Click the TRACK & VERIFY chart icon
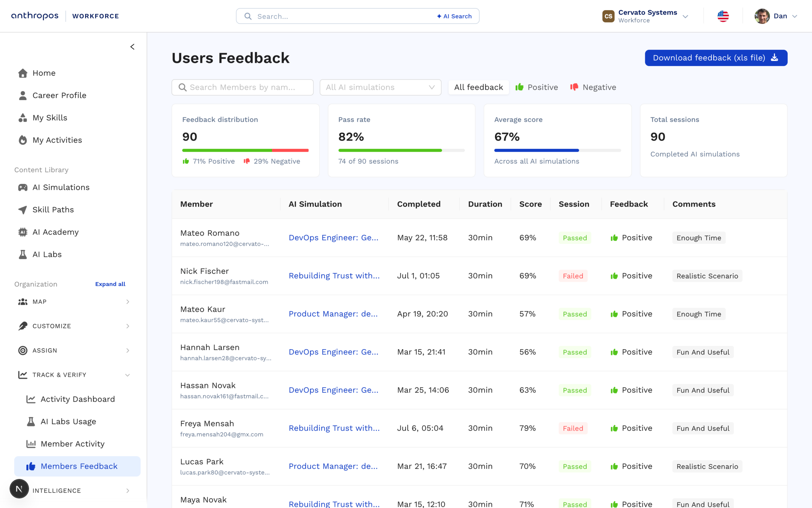The image size is (812, 508). tap(23, 375)
